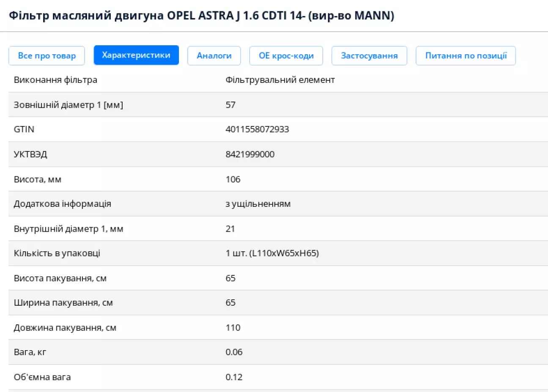Click the 'Вага, кг' label
Screen dimensions: 548x392
tap(30, 352)
